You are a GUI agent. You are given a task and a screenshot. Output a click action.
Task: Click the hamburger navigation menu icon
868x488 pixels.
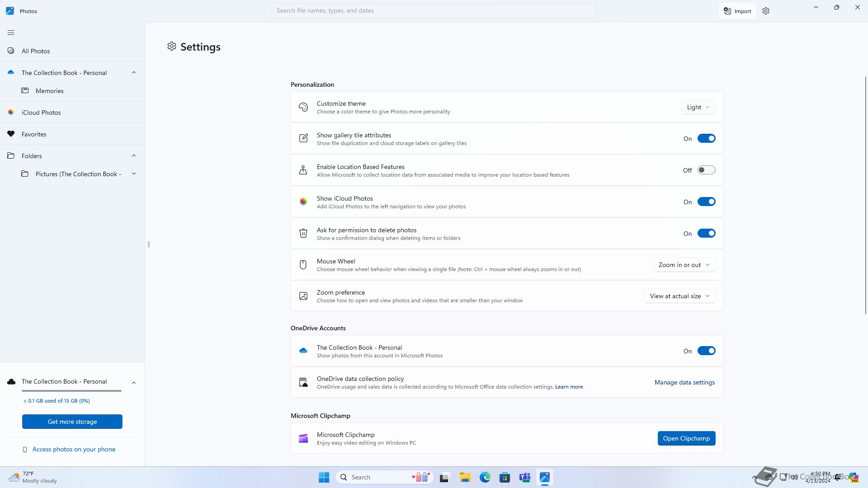[11, 33]
